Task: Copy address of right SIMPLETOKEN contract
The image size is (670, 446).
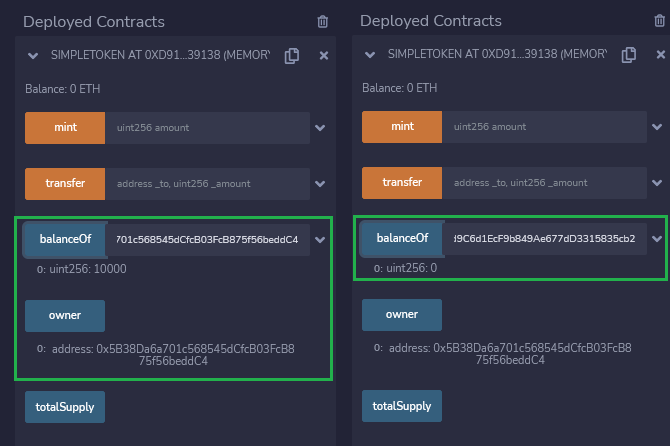Action: coord(629,55)
